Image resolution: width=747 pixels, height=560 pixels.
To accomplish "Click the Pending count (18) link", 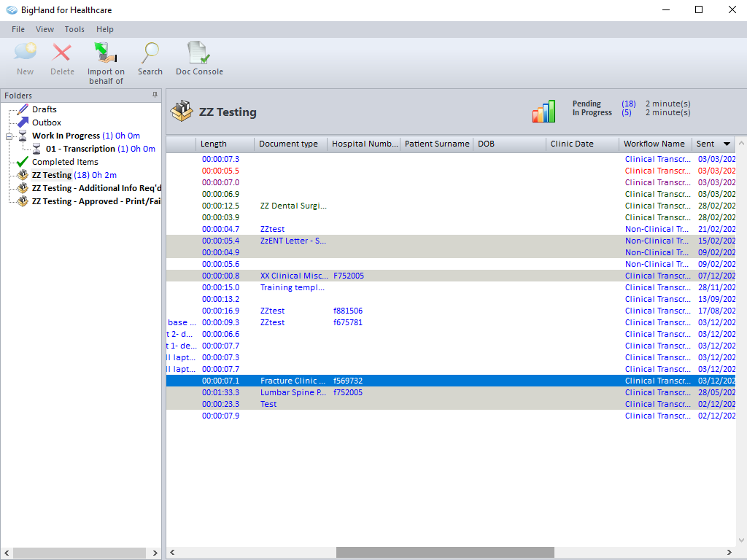I will (628, 104).
